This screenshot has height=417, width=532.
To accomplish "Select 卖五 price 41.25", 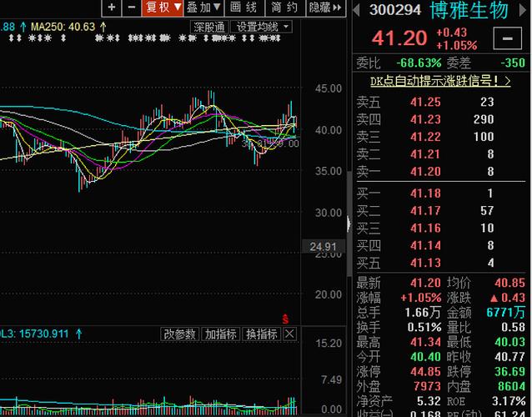I will pos(425,102).
